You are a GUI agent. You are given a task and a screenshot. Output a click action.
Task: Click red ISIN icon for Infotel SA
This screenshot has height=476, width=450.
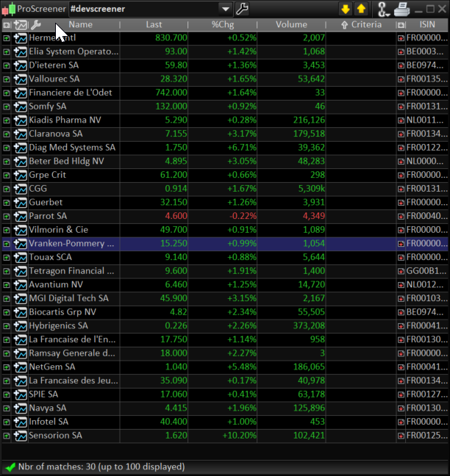click(401, 422)
